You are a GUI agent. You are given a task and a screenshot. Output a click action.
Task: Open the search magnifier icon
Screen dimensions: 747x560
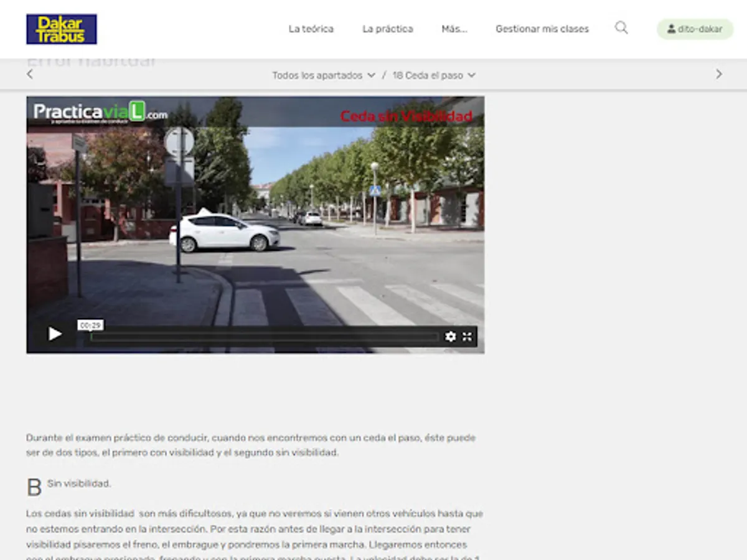click(x=621, y=28)
